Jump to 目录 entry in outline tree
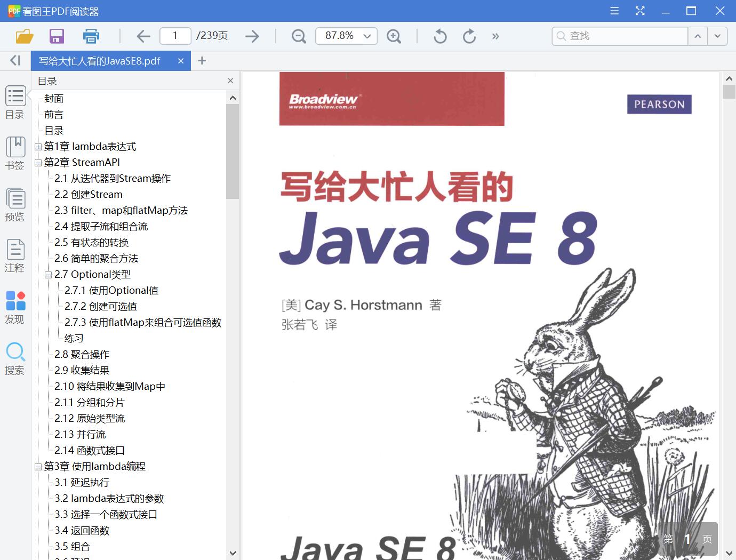 pyautogui.click(x=54, y=131)
